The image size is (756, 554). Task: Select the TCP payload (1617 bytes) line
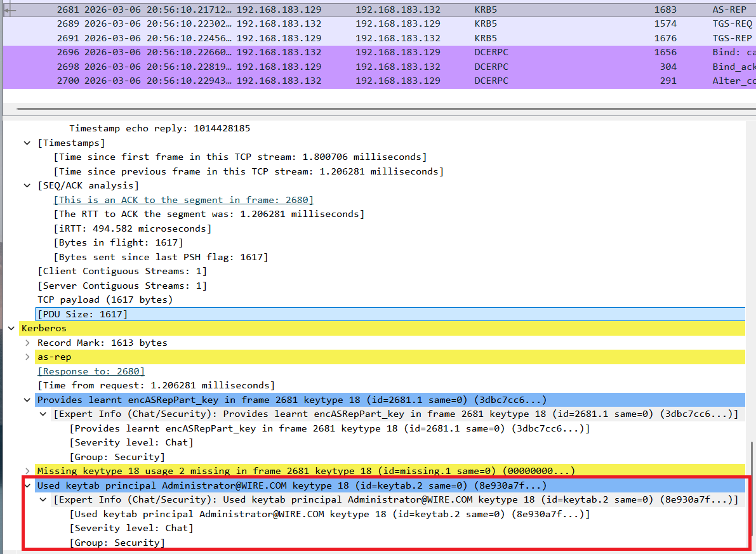pyautogui.click(x=105, y=300)
